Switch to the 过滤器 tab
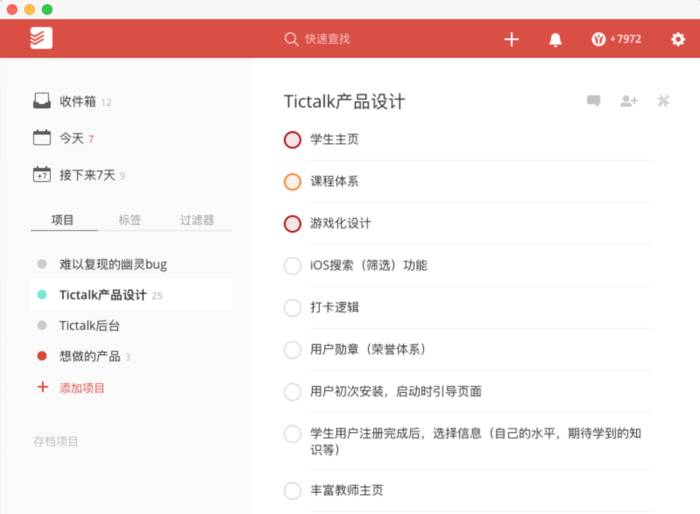Viewport: 700px width, 514px height. 197,220
